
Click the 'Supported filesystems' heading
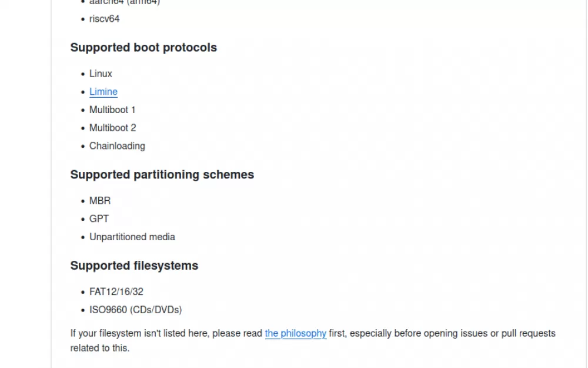tap(134, 266)
